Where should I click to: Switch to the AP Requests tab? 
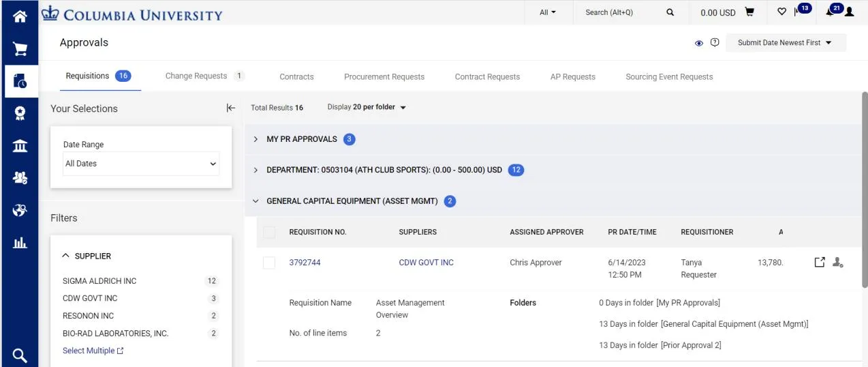pyautogui.click(x=573, y=76)
